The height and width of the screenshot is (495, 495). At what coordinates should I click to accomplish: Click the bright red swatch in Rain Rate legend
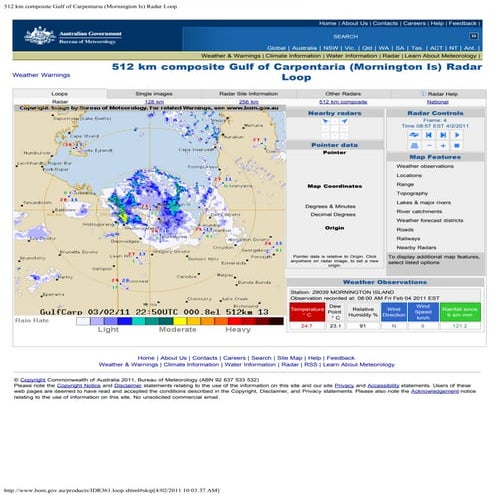click(x=235, y=321)
